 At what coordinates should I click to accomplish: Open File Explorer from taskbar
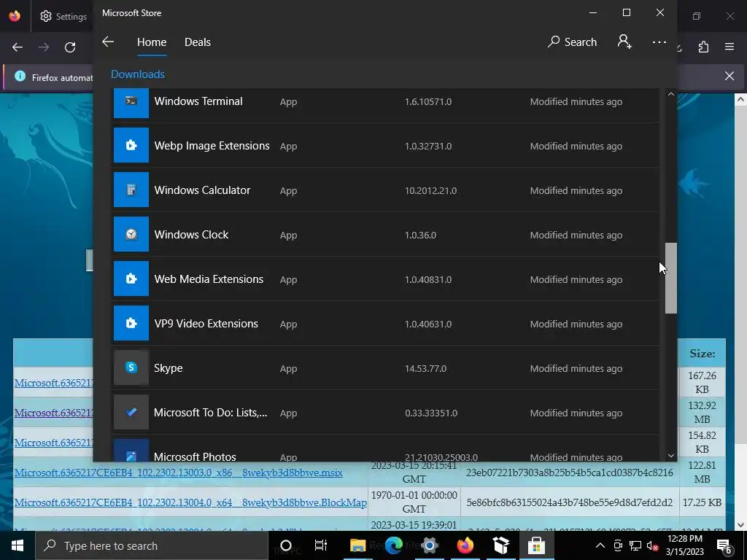[357, 545]
